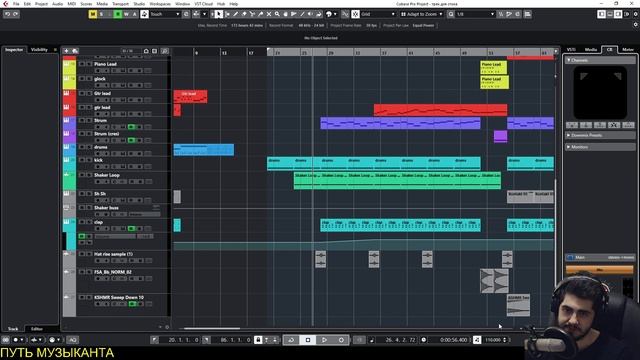The height and width of the screenshot is (360, 640).
Task: Click the Play transport button
Action: coord(324,340)
